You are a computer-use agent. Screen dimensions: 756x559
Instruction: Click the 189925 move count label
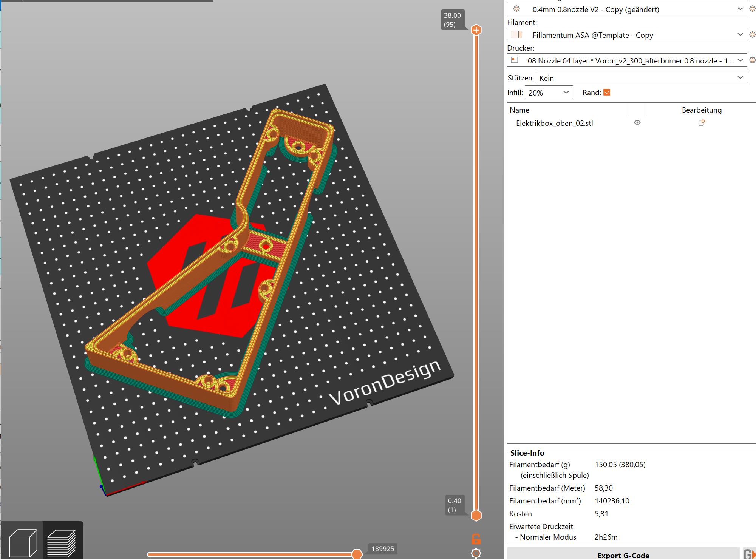tap(383, 549)
